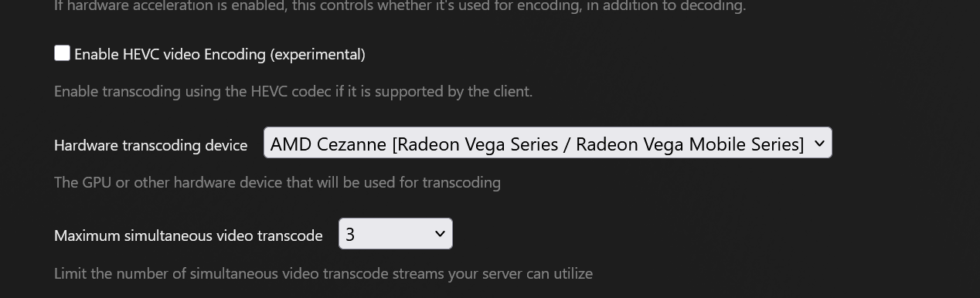Click the value 3 in the transcode dropdown
980x298 pixels.
350,234
